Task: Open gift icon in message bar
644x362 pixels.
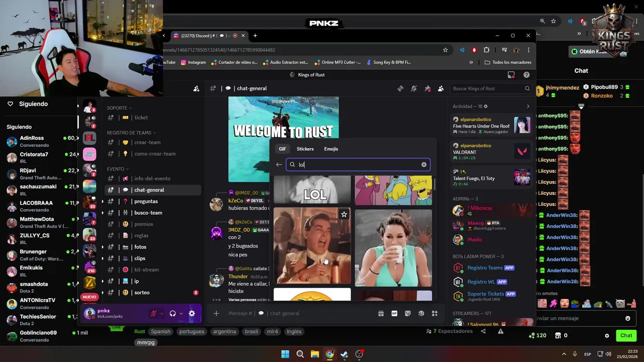Action: coord(381,313)
